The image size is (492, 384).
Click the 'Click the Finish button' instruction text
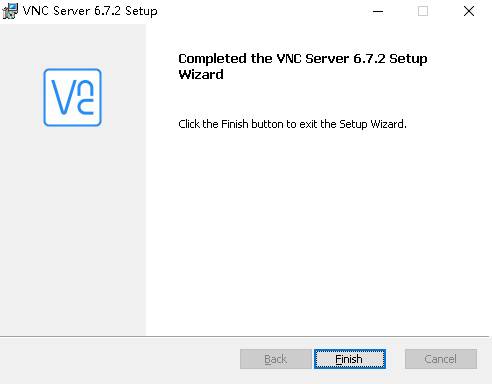point(292,124)
